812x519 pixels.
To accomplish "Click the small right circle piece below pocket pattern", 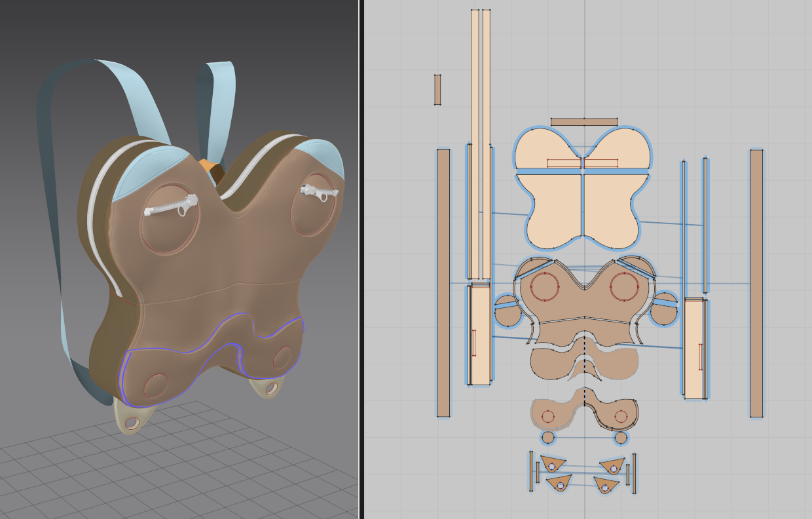I will click(x=621, y=437).
